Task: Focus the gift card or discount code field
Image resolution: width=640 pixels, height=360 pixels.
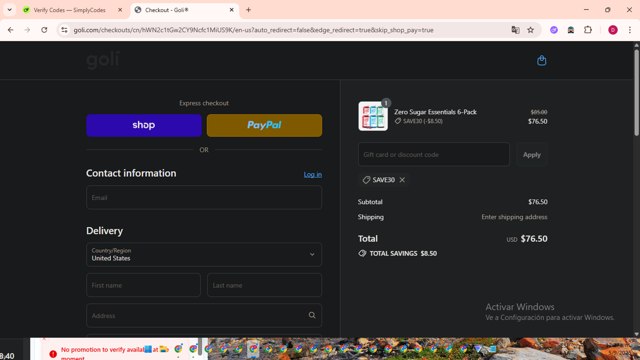Action: coord(433,155)
